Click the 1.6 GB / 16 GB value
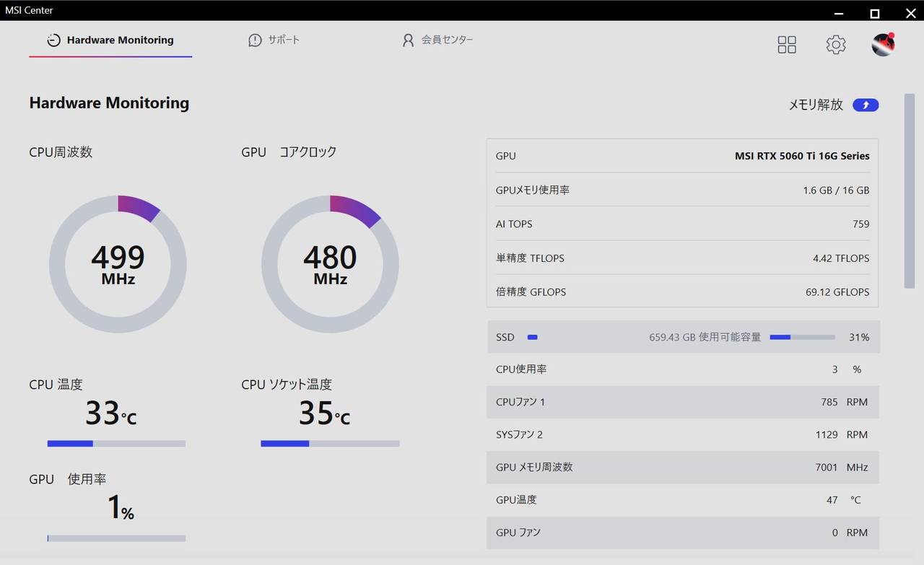Viewport: 924px width, 565px height. [836, 190]
